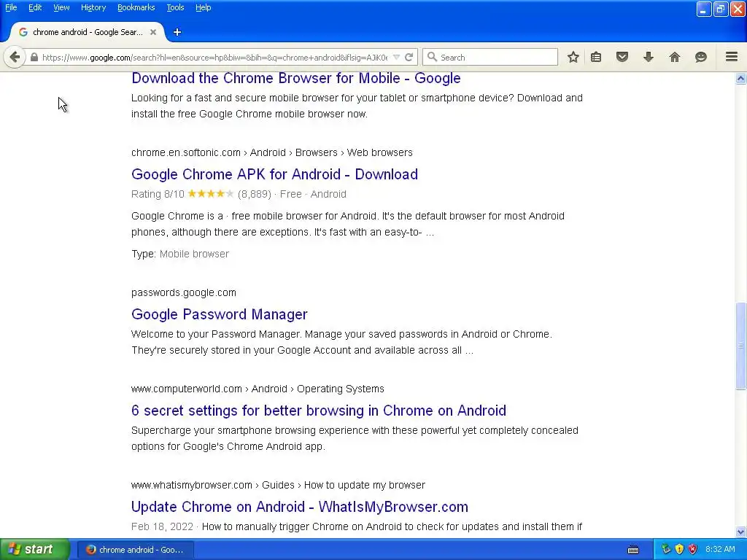Open the Bookmarks menu
Image resolution: width=747 pixels, height=560 pixels.
(136, 7)
